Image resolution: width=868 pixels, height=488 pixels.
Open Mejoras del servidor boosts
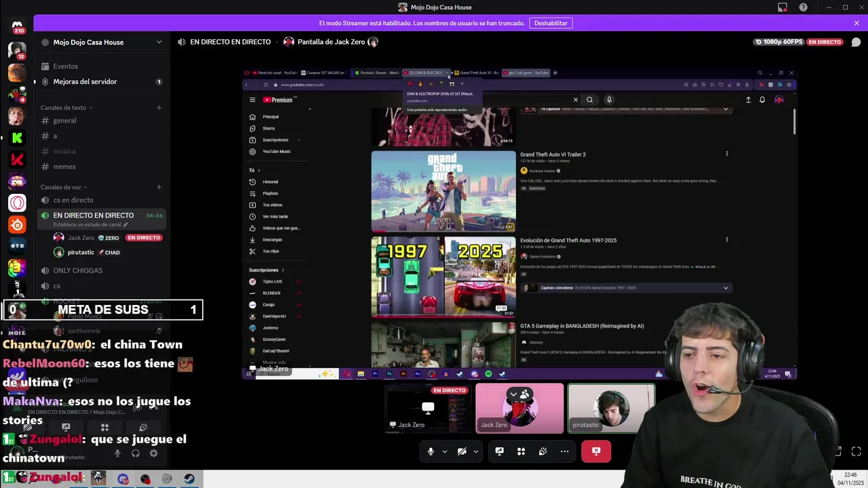point(102,81)
